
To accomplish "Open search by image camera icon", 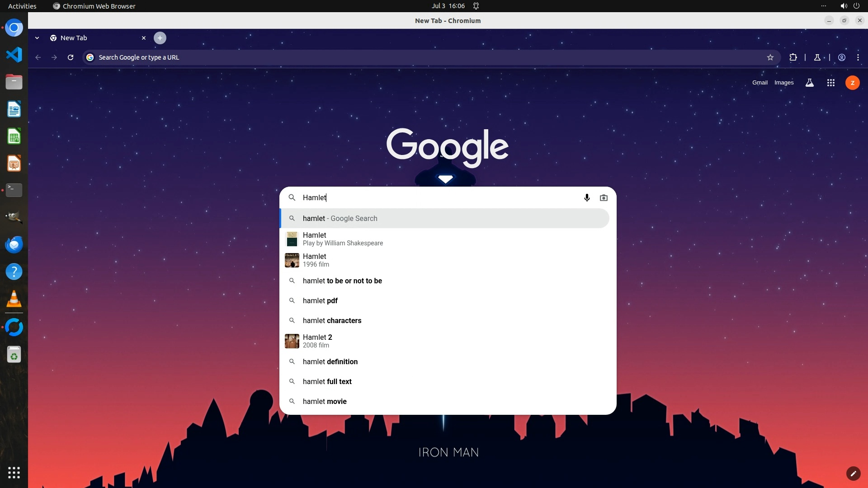I will (604, 198).
